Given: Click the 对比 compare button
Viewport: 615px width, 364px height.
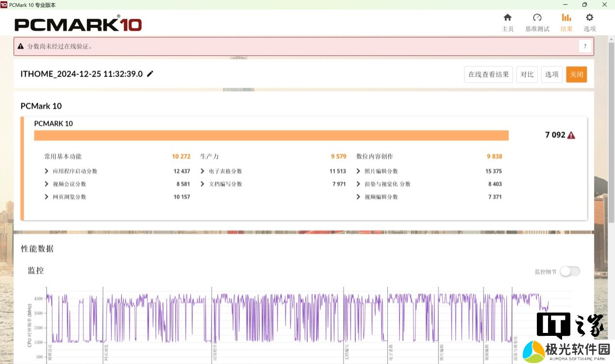Looking at the screenshot, I should point(527,74).
